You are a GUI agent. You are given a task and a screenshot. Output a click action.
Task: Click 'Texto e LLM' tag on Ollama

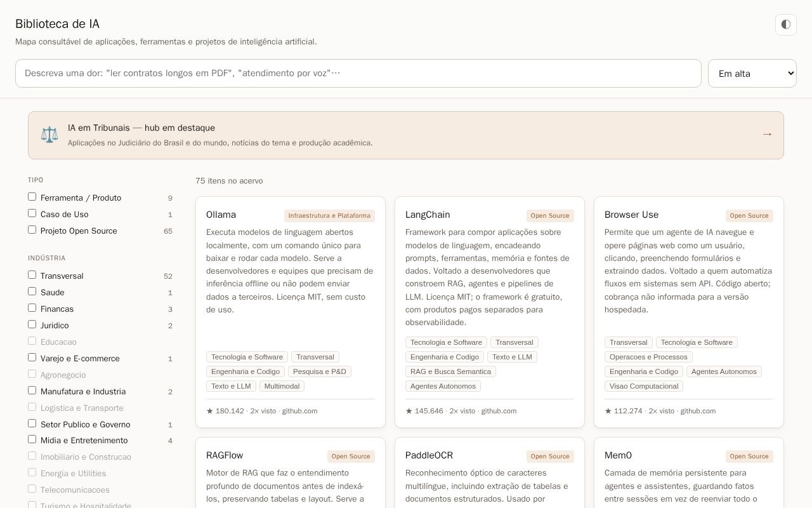(x=231, y=386)
